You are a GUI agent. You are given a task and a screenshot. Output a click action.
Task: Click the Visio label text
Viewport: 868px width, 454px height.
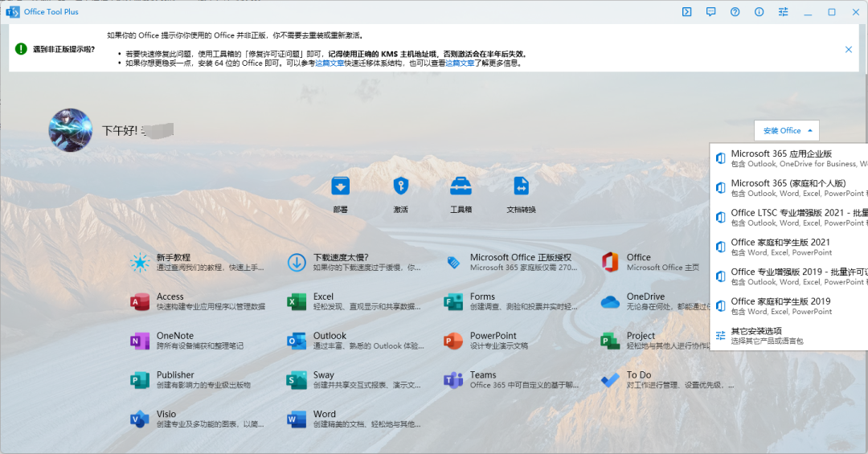coord(166,414)
